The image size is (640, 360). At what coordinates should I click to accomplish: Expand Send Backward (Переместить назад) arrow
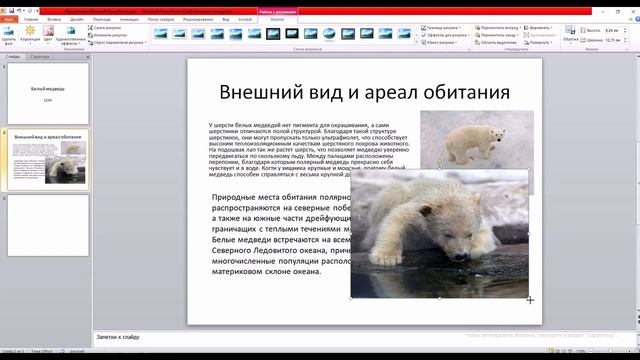click(x=518, y=36)
